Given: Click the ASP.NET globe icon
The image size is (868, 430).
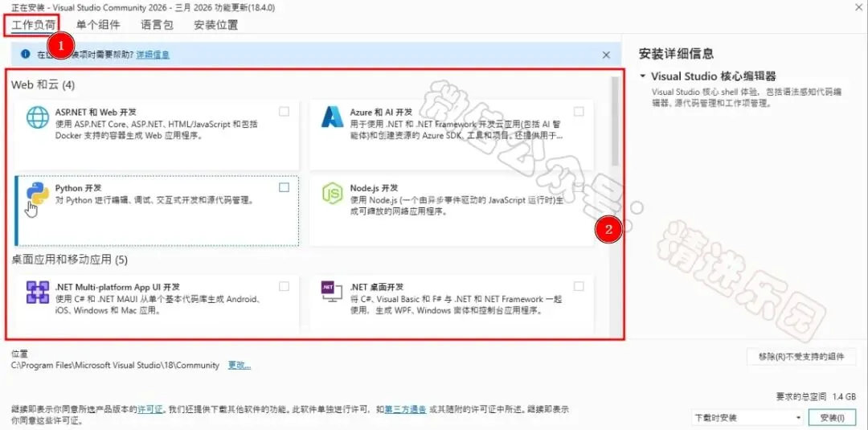Looking at the screenshot, I should pos(39,117).
